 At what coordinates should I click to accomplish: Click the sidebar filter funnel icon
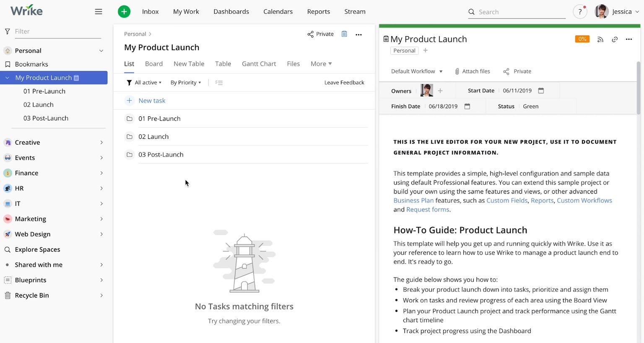click(7, 31)
